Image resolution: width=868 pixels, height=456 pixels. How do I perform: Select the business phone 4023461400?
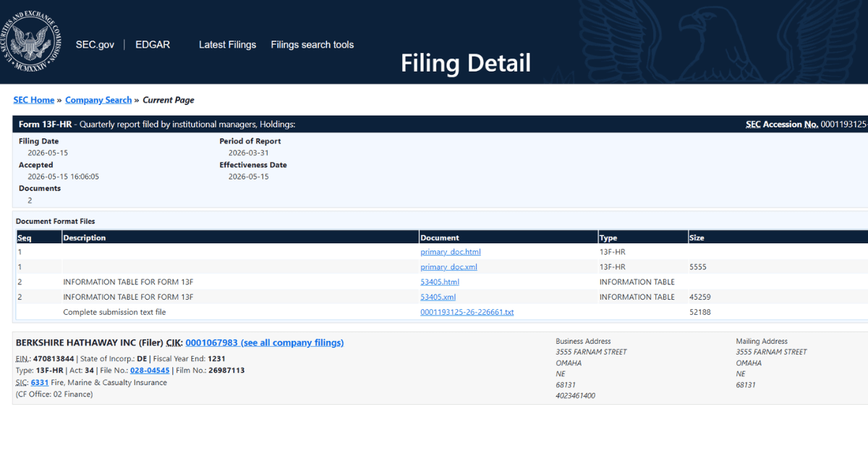(576, 396)
